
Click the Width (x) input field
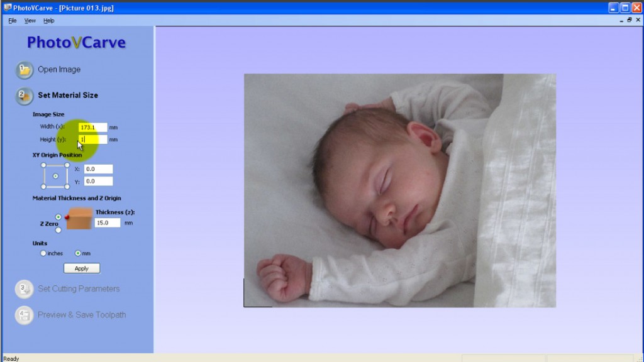[92, 127]
